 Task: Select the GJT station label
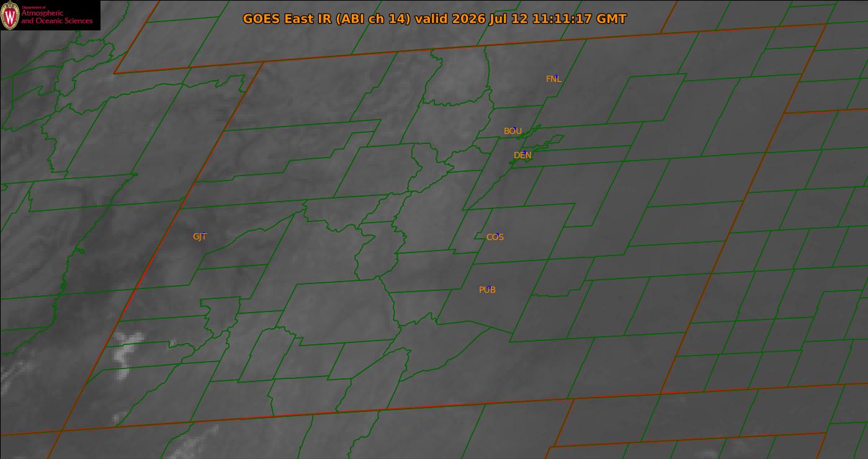pyautogui.click(x=200, y=236)
